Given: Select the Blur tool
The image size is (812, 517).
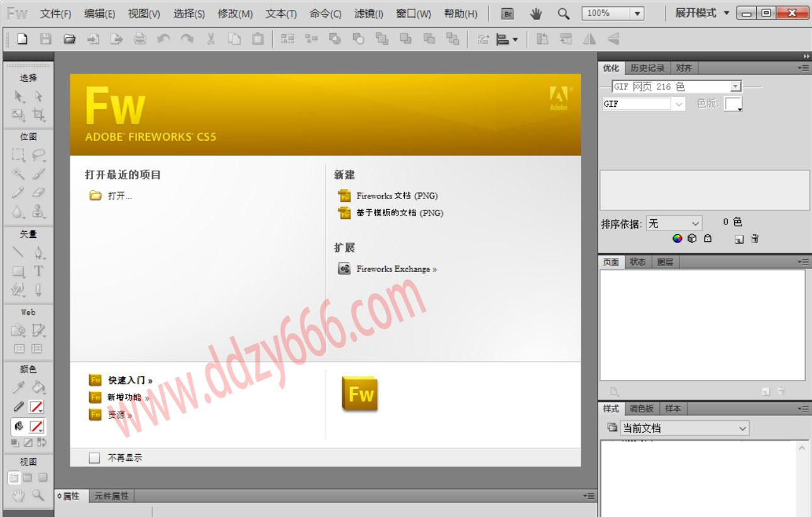Looking at the screenshot, I should 18,212.
